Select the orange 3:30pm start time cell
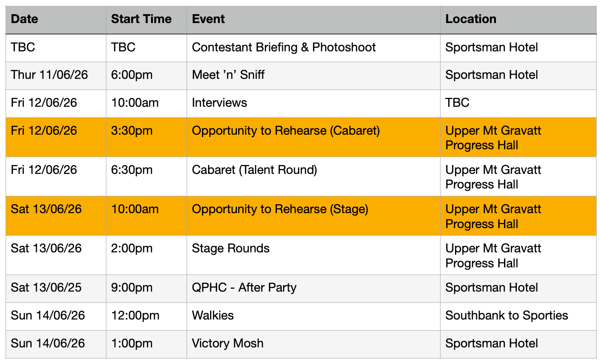Image resolution: width=600 pixels, height=364 pixels. click(146, 137)
